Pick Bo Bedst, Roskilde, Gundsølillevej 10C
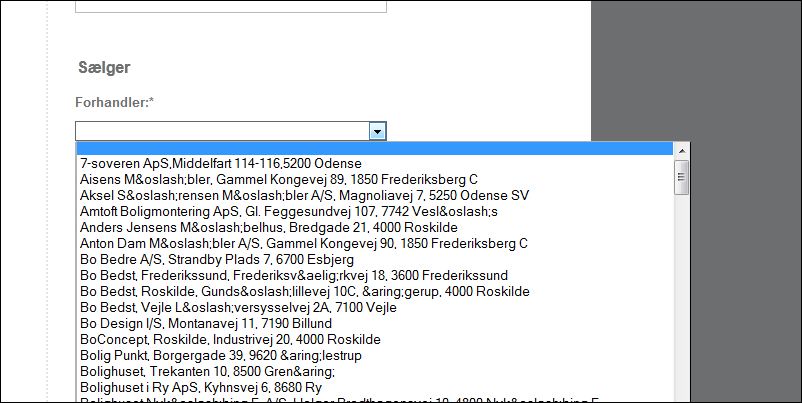The image size is (802, 403). 304,291
